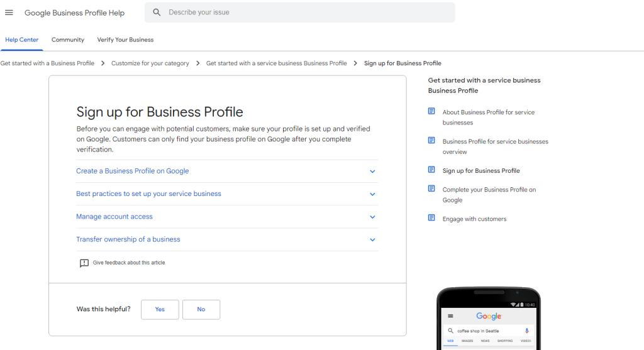Image resolution: width=644 pixels, height=350 pixels.
Task: Click Give feedback about this article
Action: coord(129,263)
